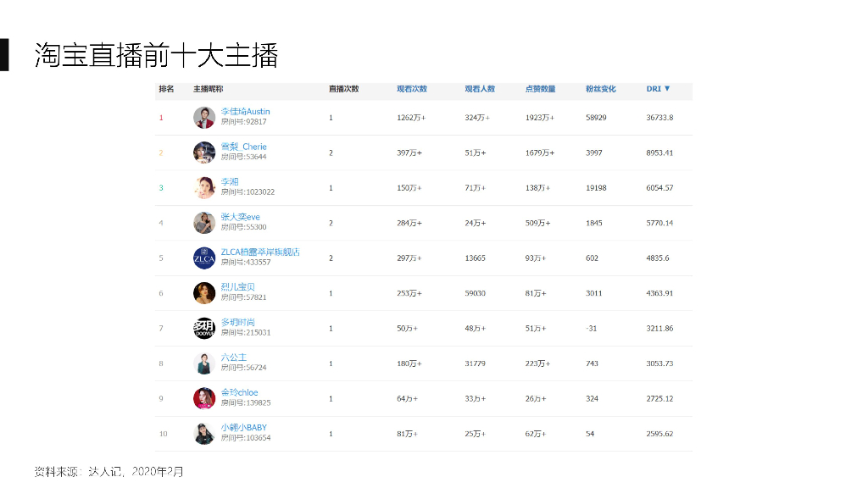Open the 李佳琦Austin streamer link
Image resolution: width=868 pixels, height=488 pixels.
245,112
